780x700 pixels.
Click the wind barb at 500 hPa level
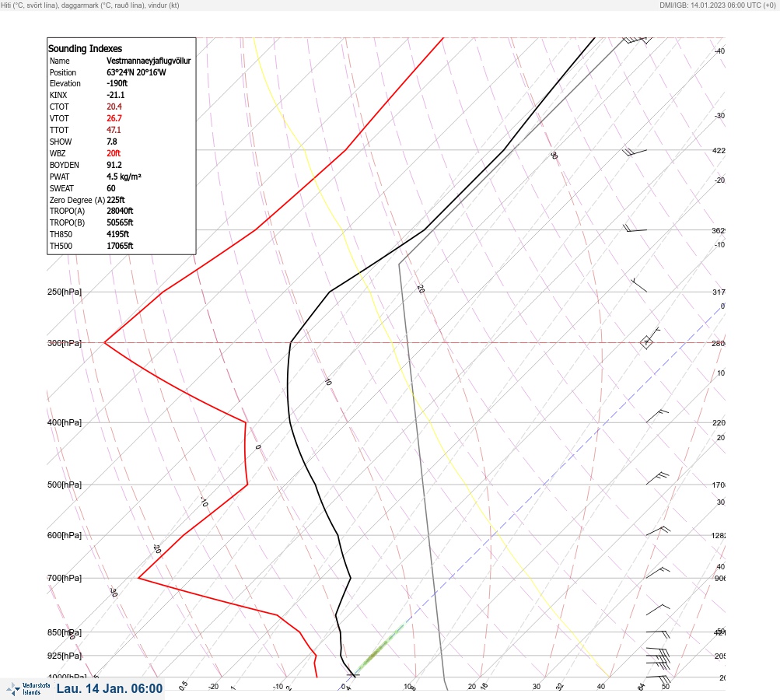pyautogui.click(x=657, y=478)
